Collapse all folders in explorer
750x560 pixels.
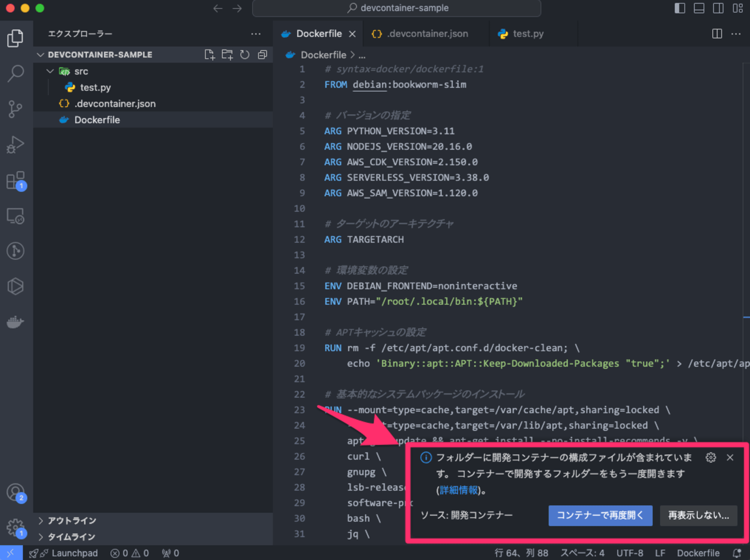tap(262, 55)
